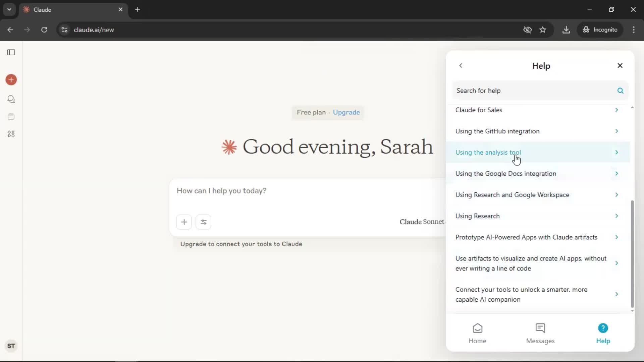The height and width of the screenshot is (362, 644).
Task: Click the Upgrade link
Action: click(346, 112)
